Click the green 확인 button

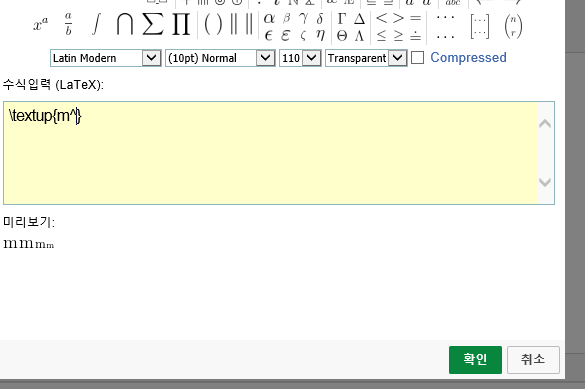(x=475, y=360)
